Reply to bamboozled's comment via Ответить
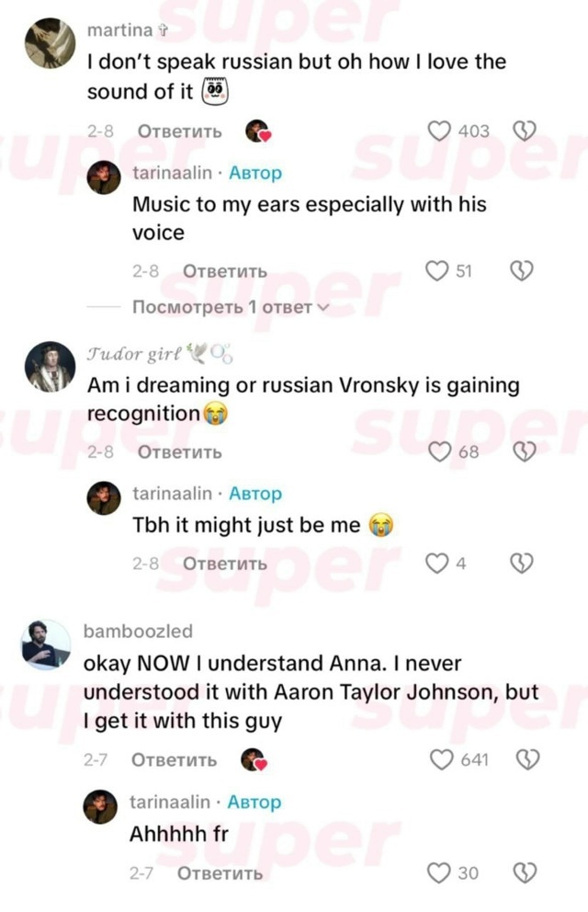588x912 pixels. (x=174, y=759)
